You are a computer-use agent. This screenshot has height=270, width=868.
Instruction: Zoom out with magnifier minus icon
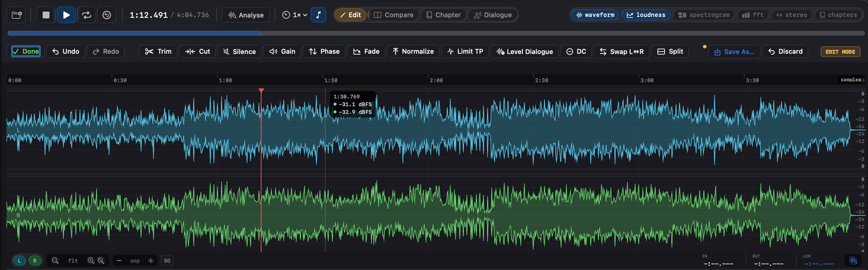(55, 261)
